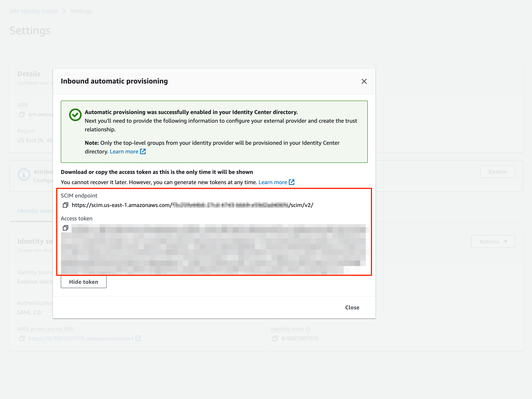Click the Close button in dialog footer
Screen dimensions: 532x399
coord(352,307)
